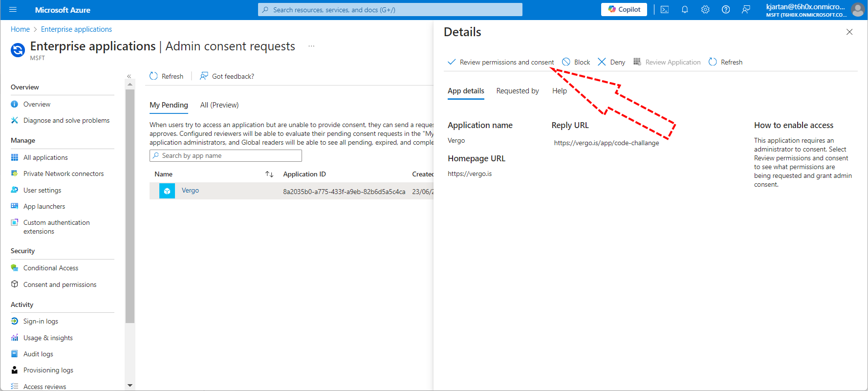Click the sidebar scrollbar down arrow
Screen dimensions: 868x391
(x=130, y=385)
